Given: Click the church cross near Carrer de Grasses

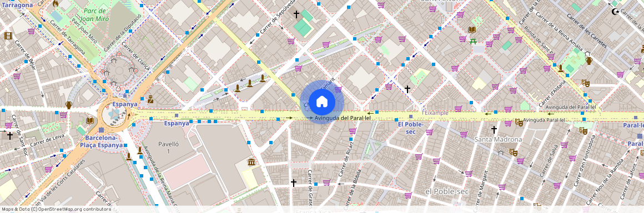Looking at the screenshot, I should [x=293, y=182].
